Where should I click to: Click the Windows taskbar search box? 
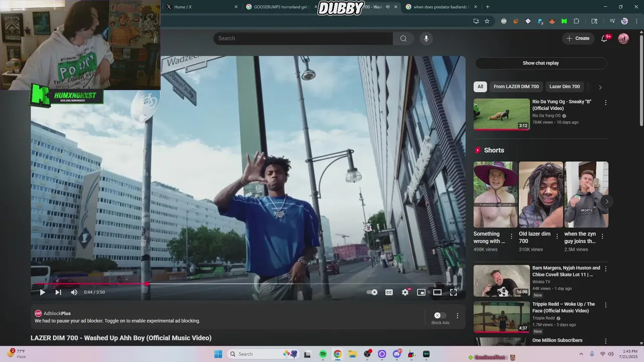263,354
